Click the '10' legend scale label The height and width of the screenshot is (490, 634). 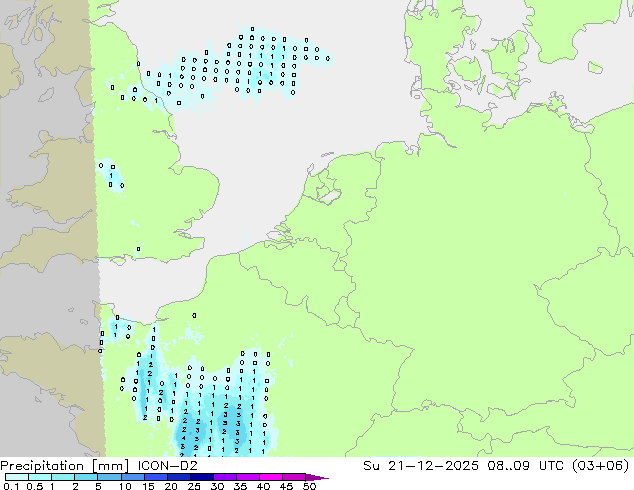[x=125, y=486]
